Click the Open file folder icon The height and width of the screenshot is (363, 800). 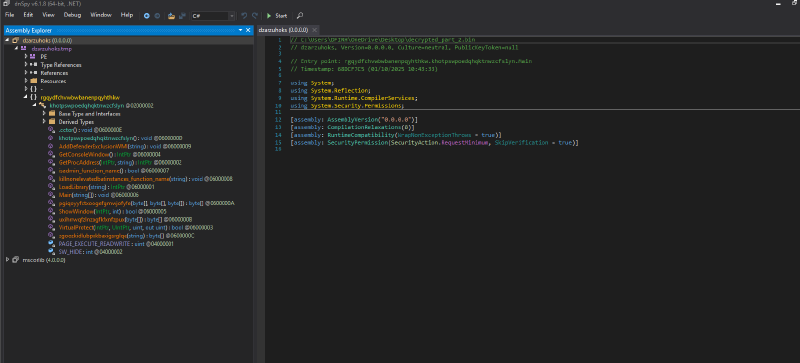pyautogui.click(x=171, y=16)
